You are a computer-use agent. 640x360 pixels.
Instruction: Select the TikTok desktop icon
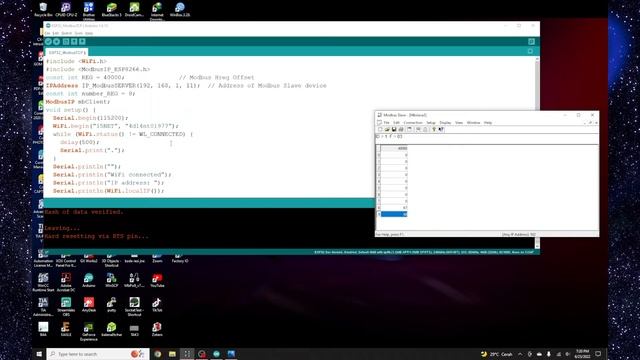coord(157,304)
